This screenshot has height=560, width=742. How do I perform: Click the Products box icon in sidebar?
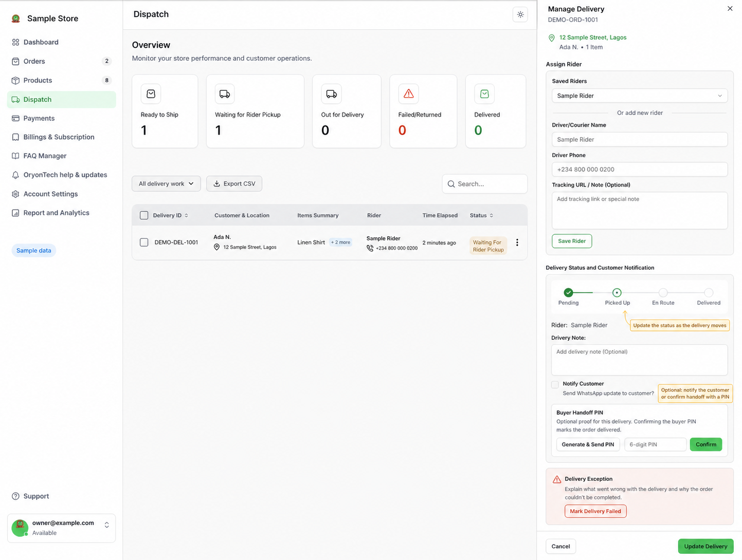tap(15, 80)
